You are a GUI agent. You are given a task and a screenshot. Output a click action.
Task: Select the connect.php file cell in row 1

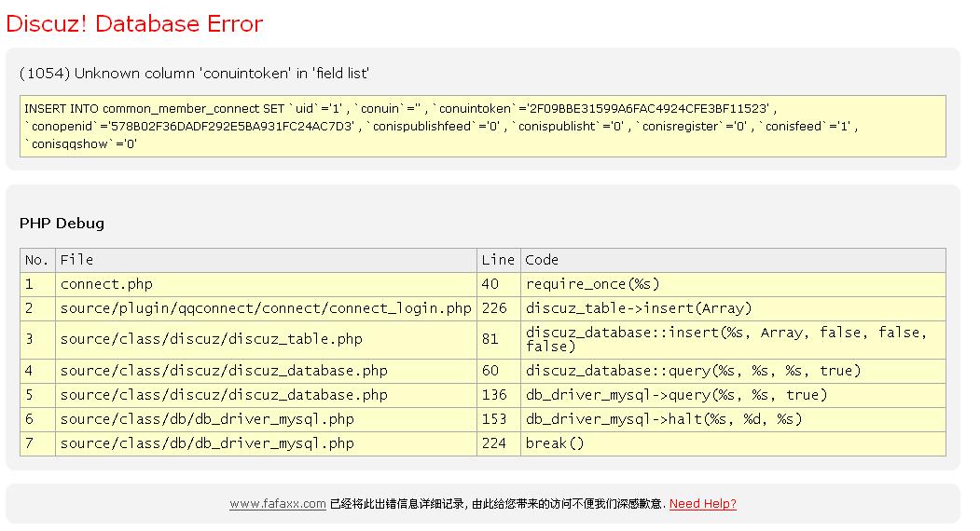click(x=106, y=284)
